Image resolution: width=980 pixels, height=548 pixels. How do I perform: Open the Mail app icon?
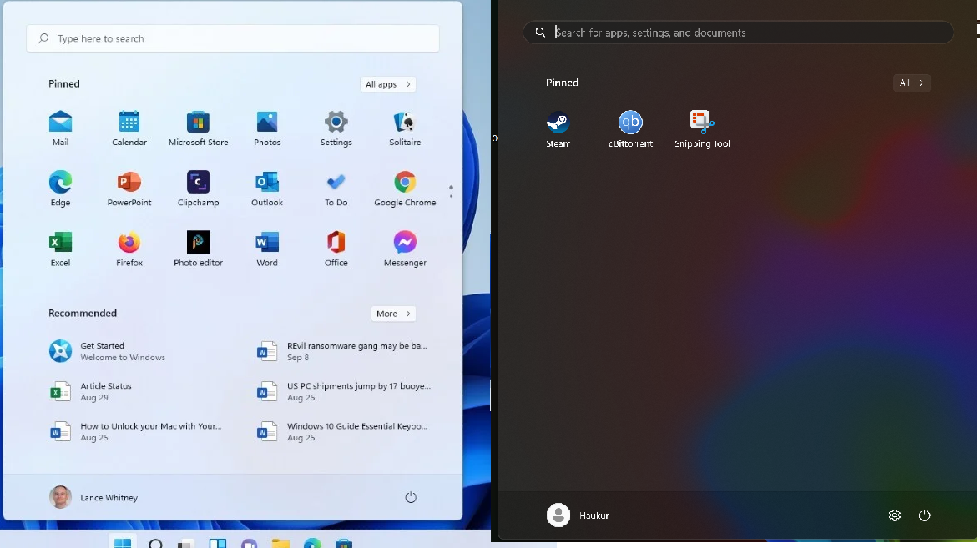(x=60, y=123)
